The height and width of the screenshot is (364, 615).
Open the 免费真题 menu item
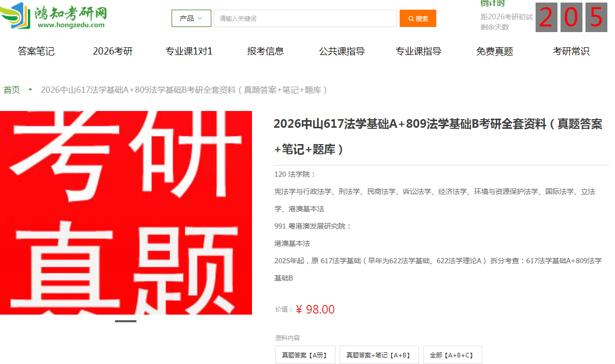click(x=495, y=51)
